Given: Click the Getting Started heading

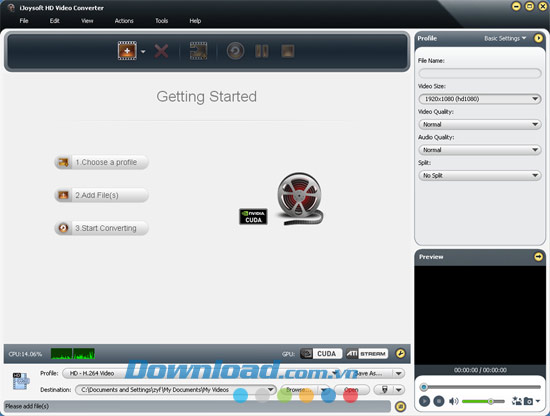Looking at the screenshot, I should pos(207,96).
